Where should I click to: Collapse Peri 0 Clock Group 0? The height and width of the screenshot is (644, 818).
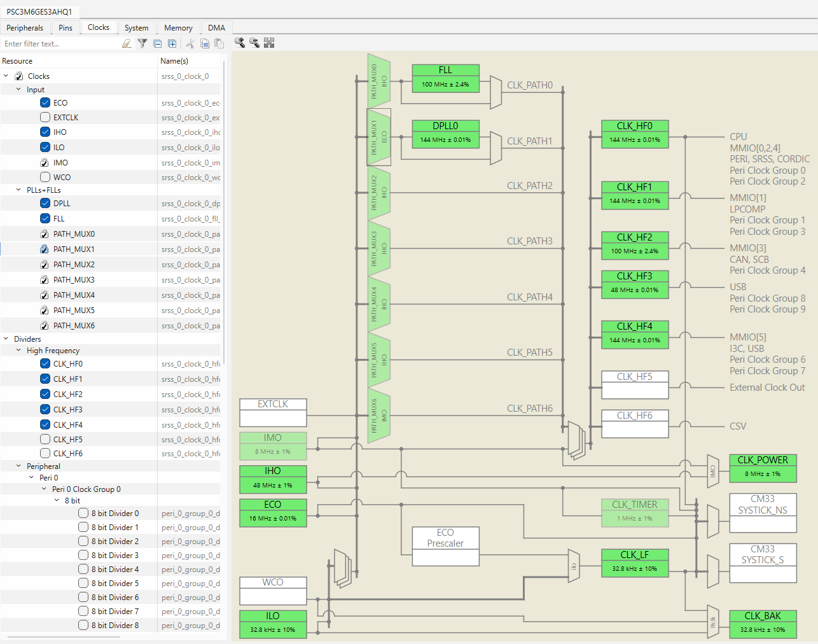[44, 489]
